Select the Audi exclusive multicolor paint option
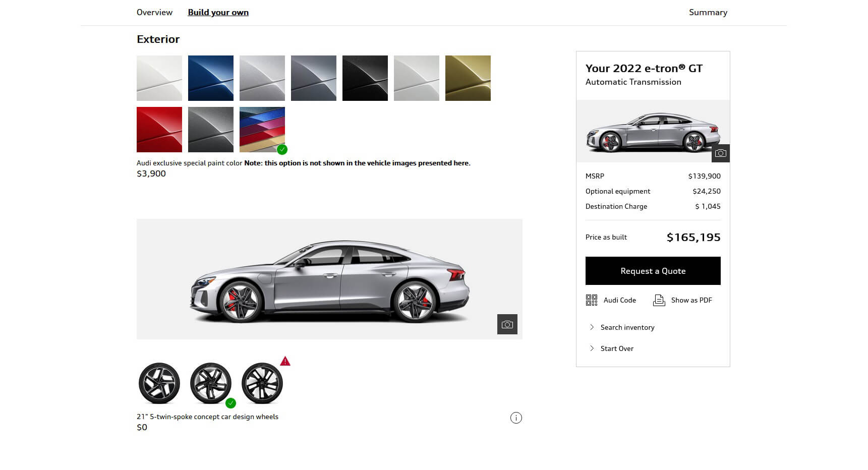The image size is (868, 470). [x=262, y=129]
